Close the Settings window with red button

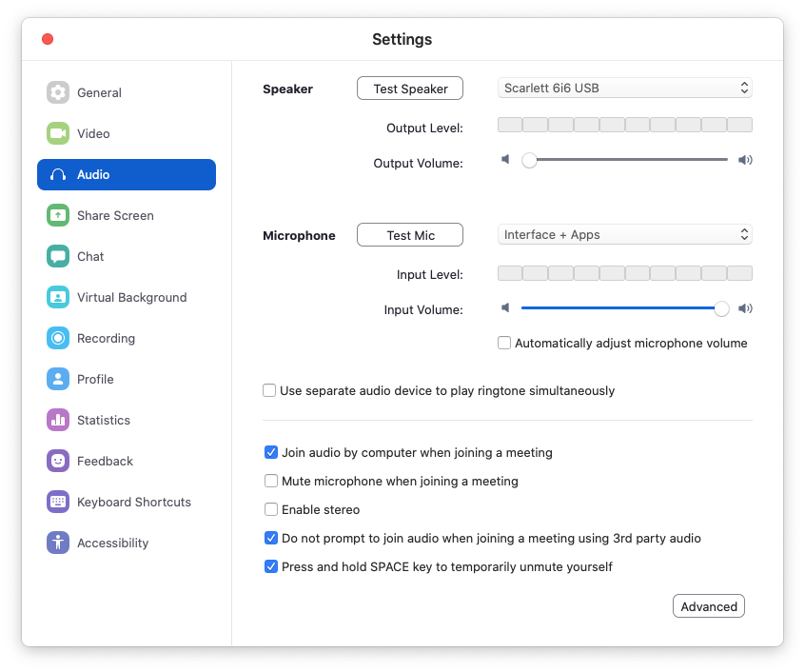pyautogui.click(x=48, y=39)
